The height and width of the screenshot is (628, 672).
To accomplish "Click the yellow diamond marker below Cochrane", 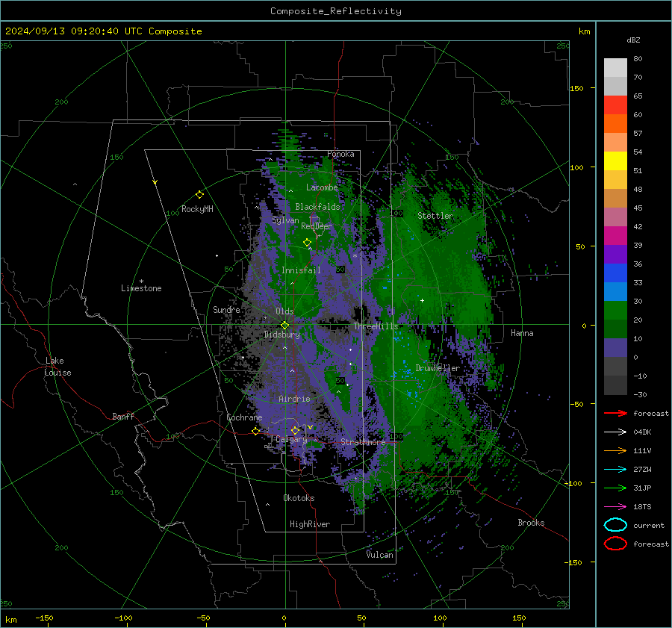I will coord(255,432).
